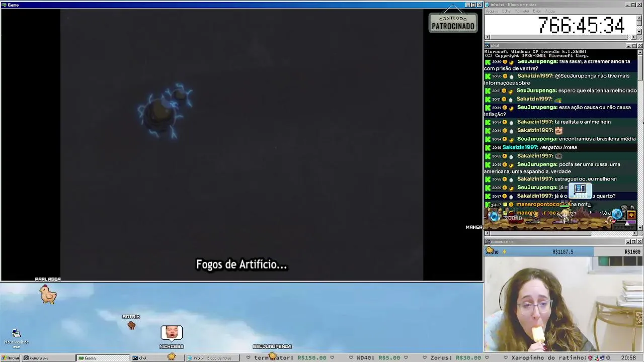644x362 pixels.
Task: Click the notepad vertical scrollbar down arrow
Action: tap(639, 32)
